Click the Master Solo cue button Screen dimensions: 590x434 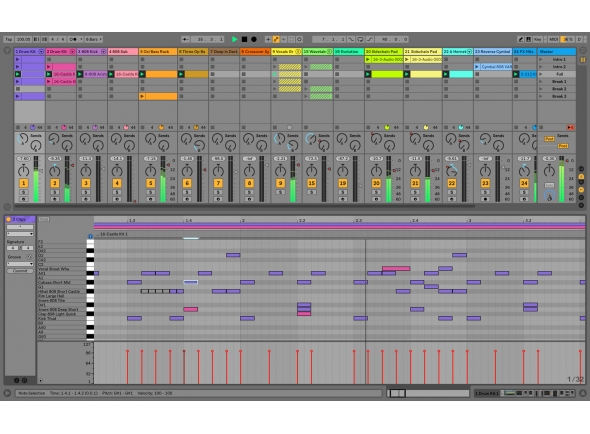click(x=549, y=185)
